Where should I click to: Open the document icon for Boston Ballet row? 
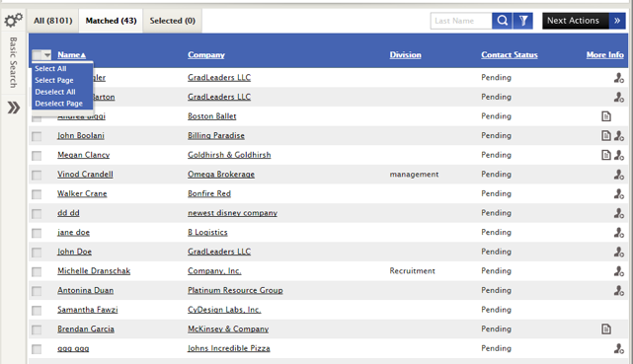pyautogui.click(x=606, y=116)
